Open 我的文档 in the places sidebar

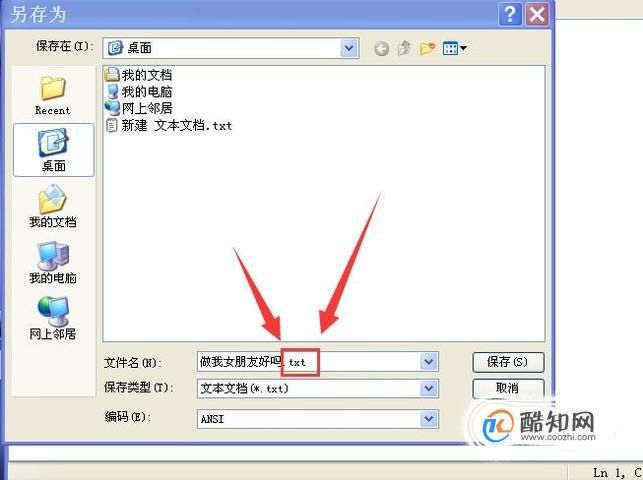(x=53, y=206)
